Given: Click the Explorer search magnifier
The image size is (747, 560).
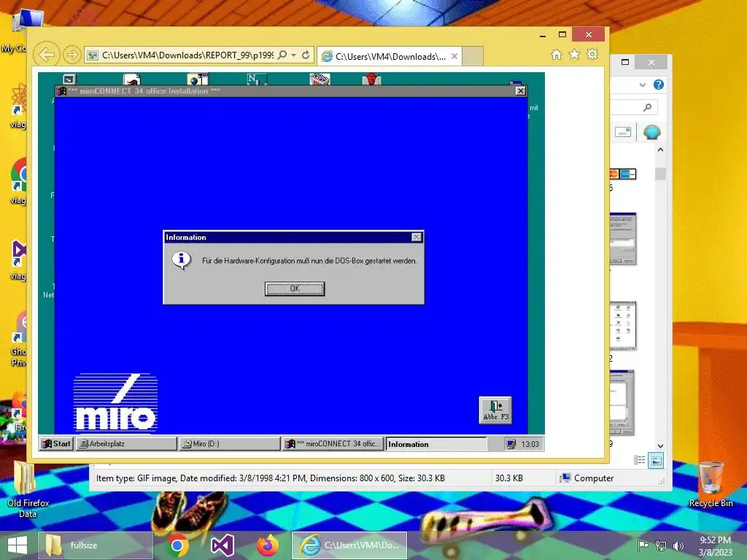Looking at the screenshot, I should [647, 108].
